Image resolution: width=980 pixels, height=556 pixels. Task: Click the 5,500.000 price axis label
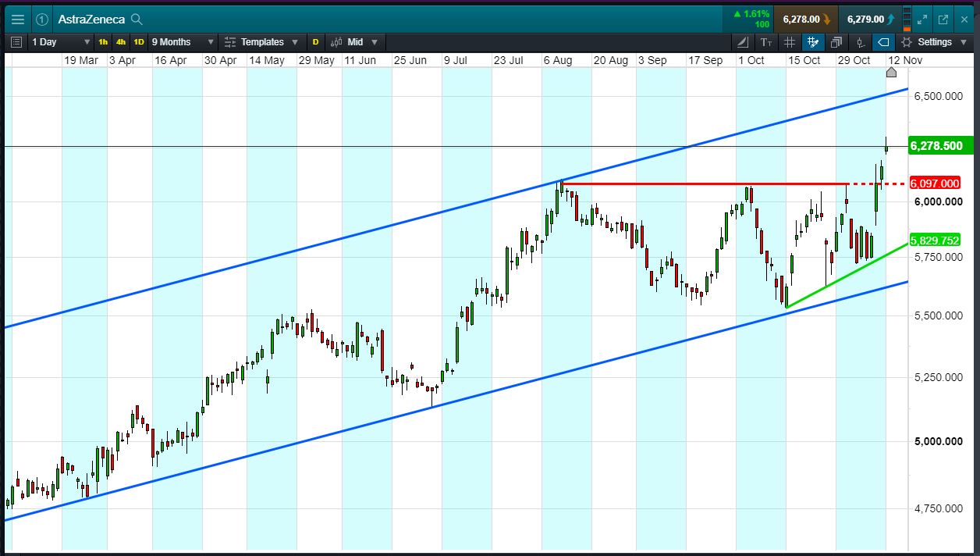937,316
